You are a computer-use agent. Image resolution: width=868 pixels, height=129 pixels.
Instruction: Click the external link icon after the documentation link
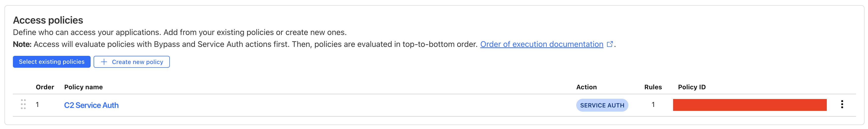coord(610,44)
